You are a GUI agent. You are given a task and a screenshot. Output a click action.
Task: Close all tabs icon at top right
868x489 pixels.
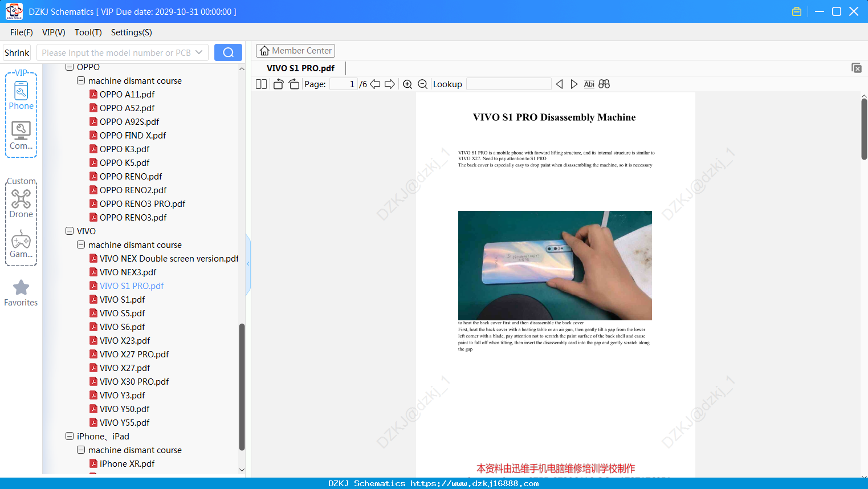pyautogui.click(x=857, y=68)
